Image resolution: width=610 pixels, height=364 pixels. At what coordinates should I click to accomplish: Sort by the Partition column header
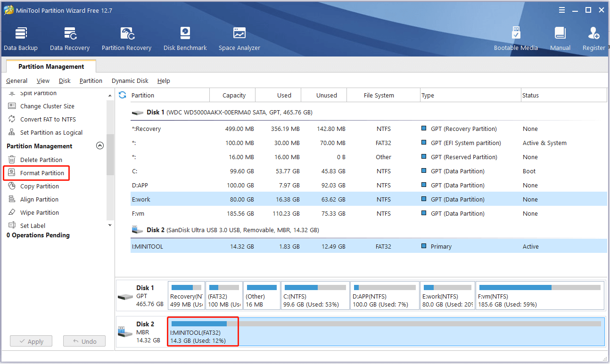click(170, 95)
